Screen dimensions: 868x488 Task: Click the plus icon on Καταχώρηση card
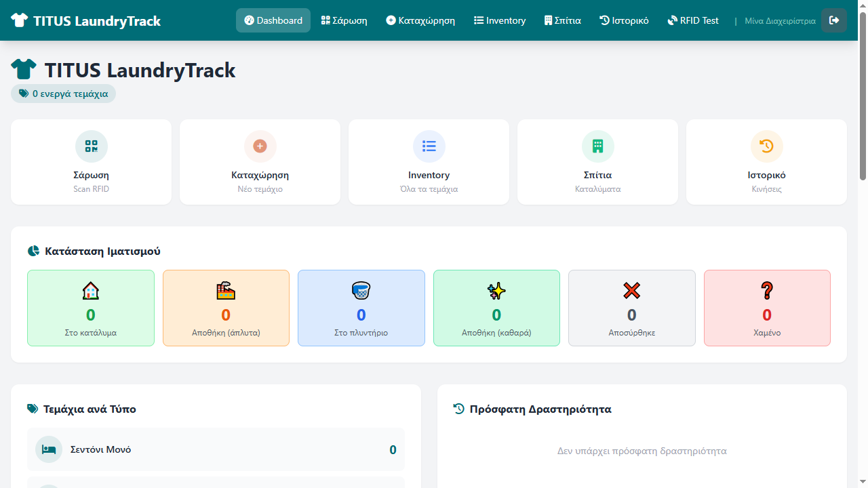pos(260,146)
